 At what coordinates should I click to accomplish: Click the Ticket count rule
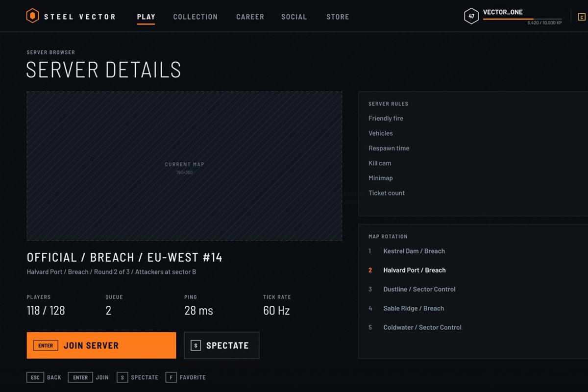coord(387,193)
